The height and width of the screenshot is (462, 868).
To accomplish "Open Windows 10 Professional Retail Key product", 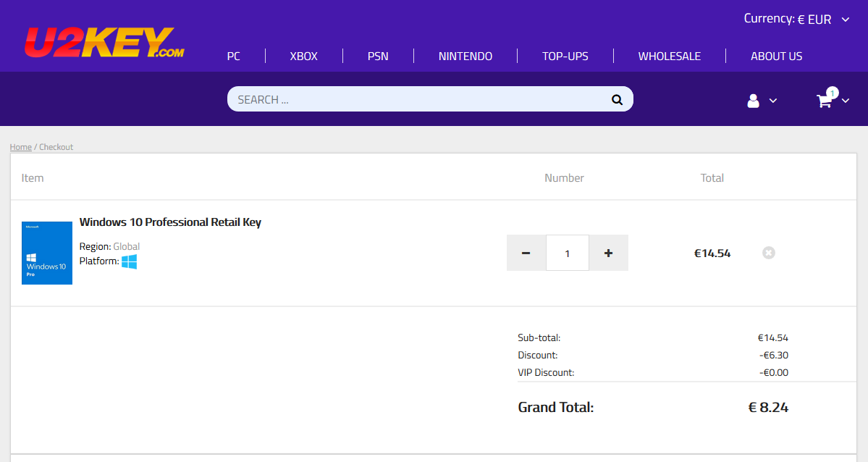I will (170, 222).
